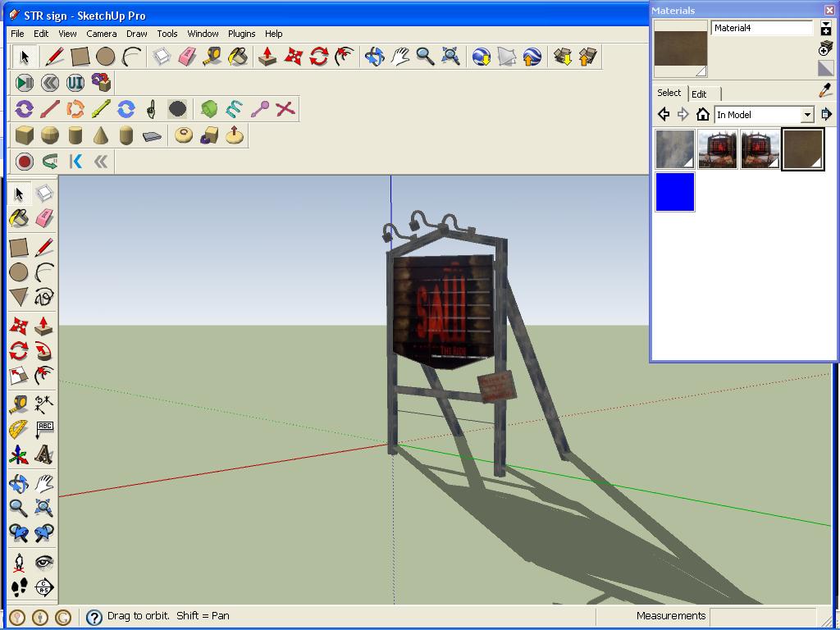The height and width of the screenshot is (630, 840).
Task: Open the Tools menu
Action: point(167,33)
